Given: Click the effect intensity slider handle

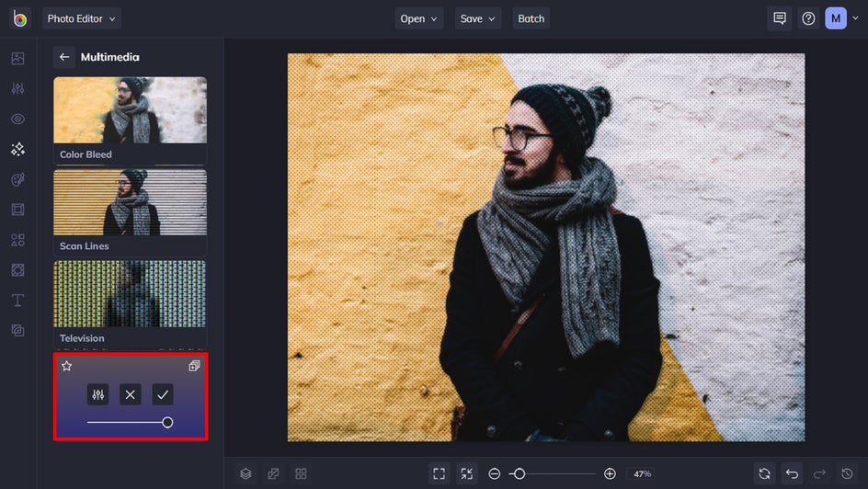Looking at the screenshot, I should click(167, 423).
